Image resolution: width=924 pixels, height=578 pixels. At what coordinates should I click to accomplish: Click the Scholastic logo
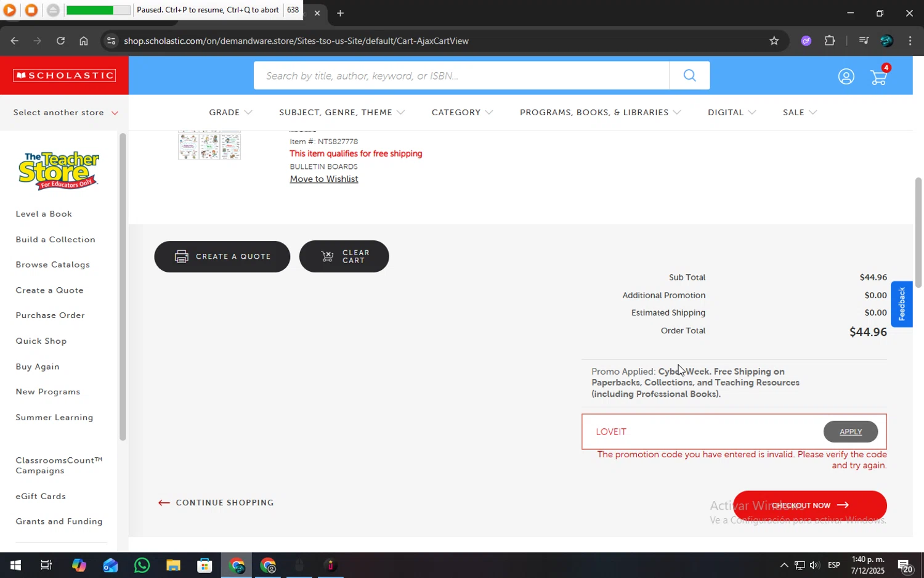(64, 75)
